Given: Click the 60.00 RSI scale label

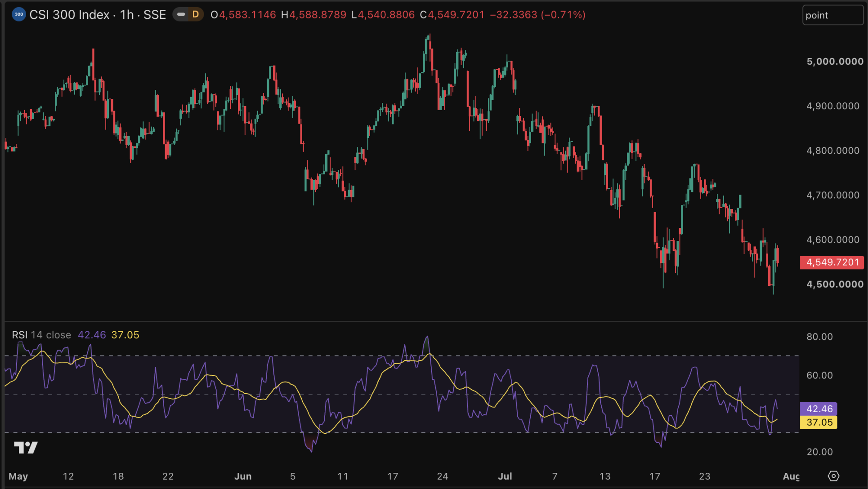Looking at the screenshot, I should tap(819, 375).
